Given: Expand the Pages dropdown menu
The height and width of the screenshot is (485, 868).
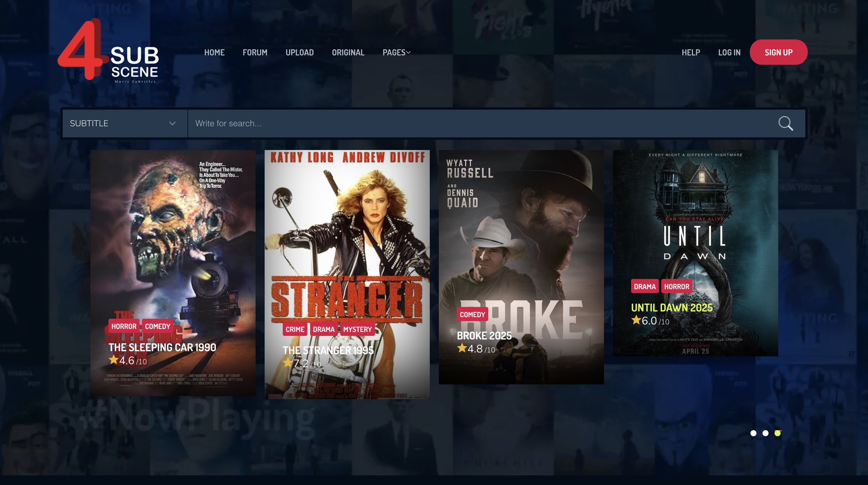Looking at the screenshot, I should click(396, 52).
